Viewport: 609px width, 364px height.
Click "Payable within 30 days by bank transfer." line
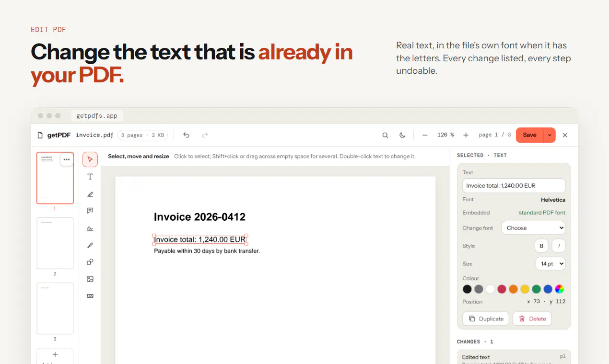pos(207,251)
